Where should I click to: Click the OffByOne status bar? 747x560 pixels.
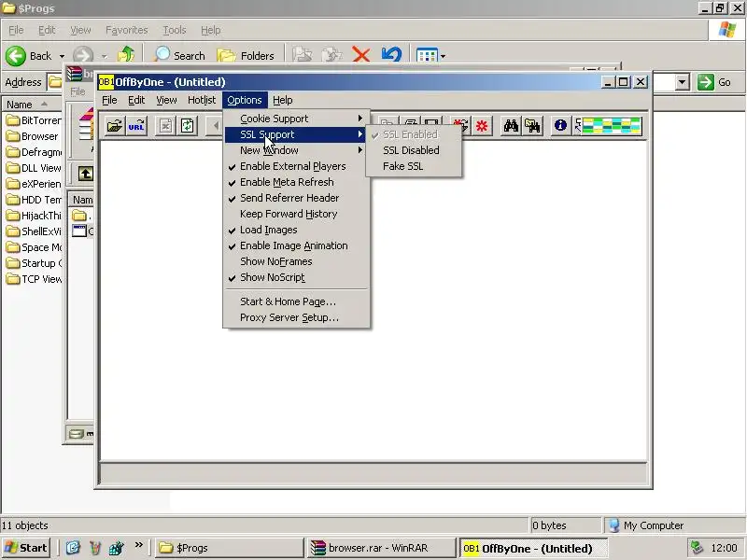coord(373,473)
